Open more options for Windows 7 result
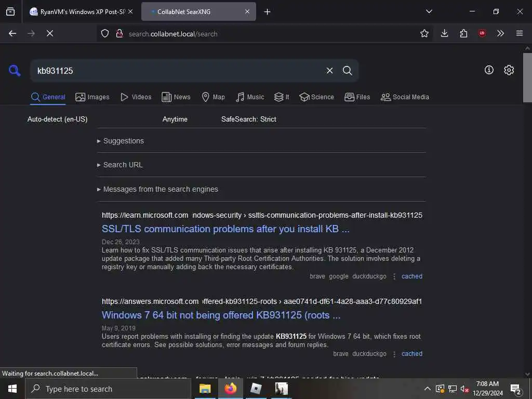This screenshot has height=399, width=532. point(394,354)
